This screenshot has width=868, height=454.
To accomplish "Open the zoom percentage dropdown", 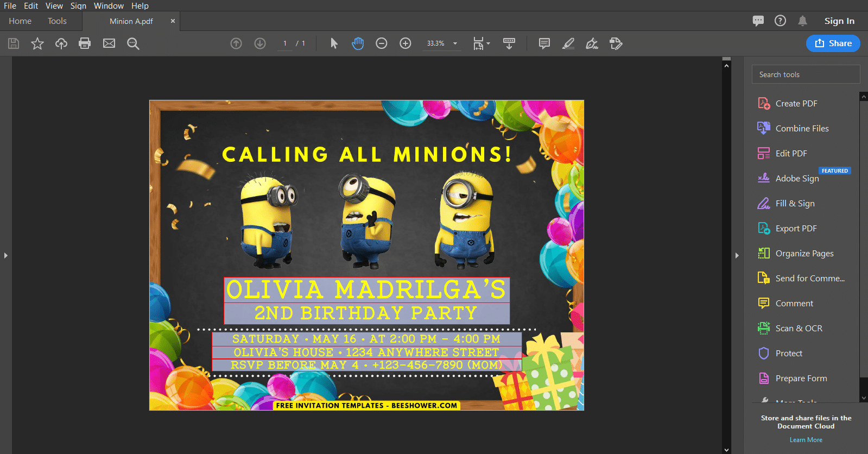I will pos(455,43).
